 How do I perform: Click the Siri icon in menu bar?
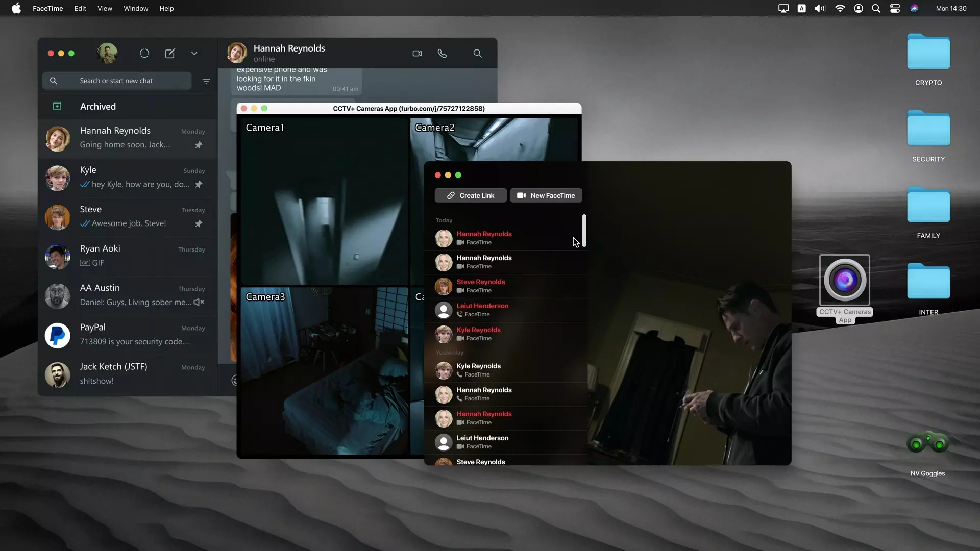[914, 8]
